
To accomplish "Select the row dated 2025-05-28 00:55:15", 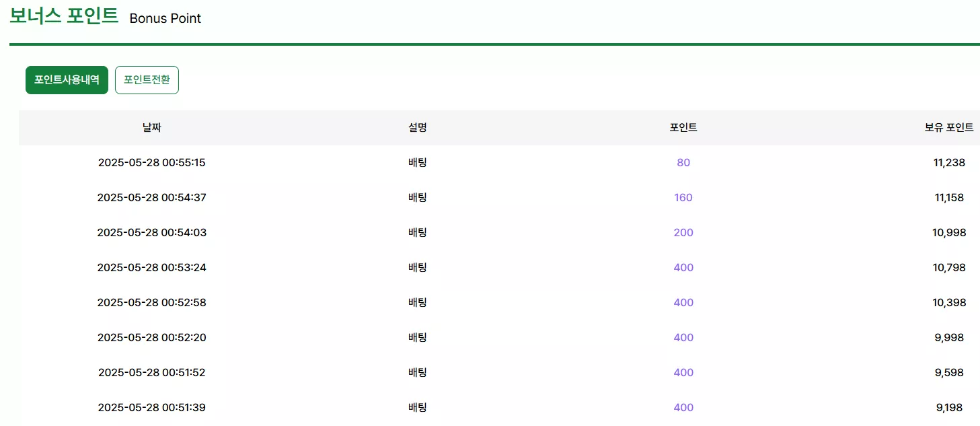I will 499,162.
